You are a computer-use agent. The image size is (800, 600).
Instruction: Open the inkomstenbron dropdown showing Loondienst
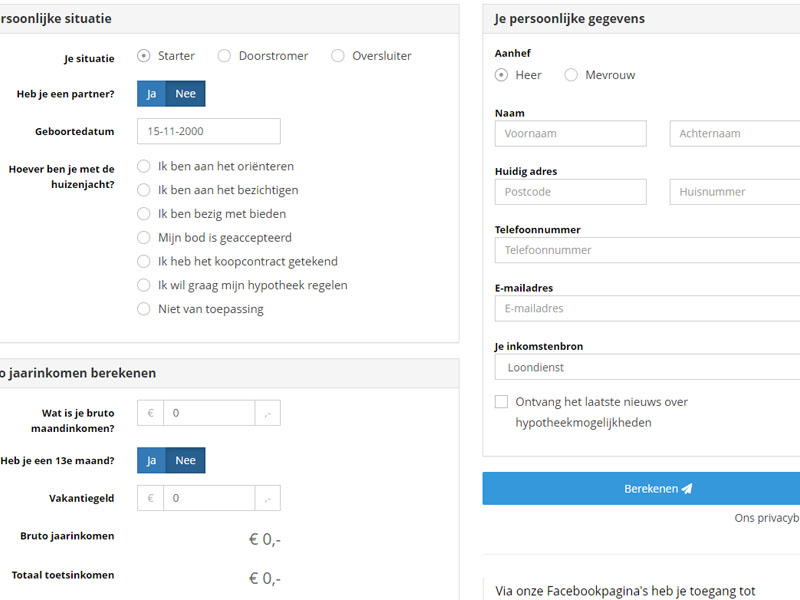[x=640, y=368]
